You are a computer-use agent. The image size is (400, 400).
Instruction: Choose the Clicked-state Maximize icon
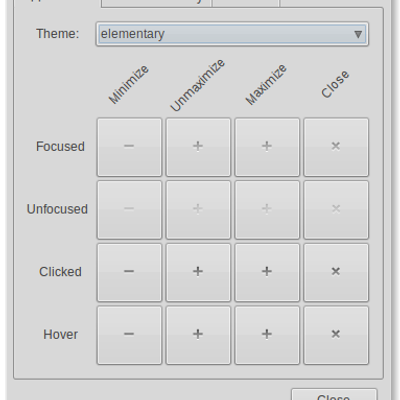click(267, 272)
